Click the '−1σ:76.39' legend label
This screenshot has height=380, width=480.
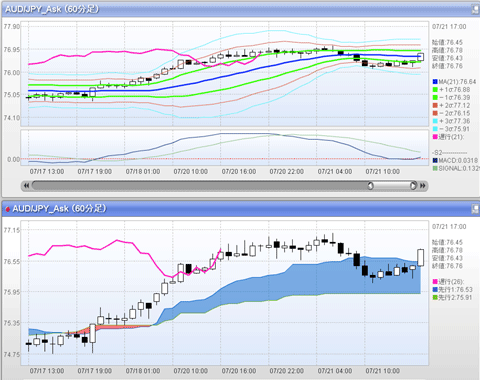pos(455,97)
